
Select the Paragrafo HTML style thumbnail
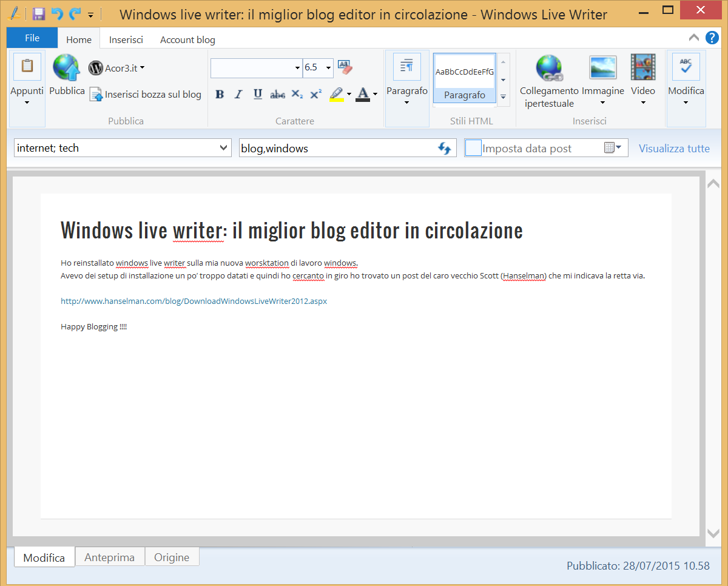[x=465, y=78]
